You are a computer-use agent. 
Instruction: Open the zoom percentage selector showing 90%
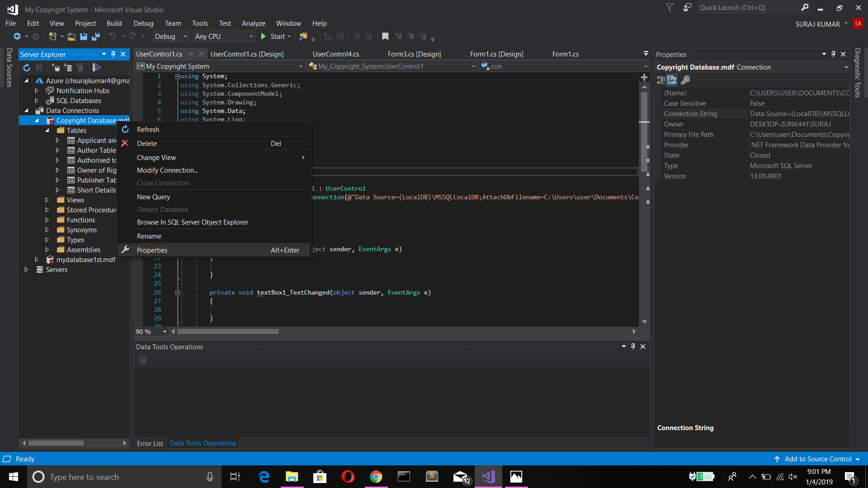coord(164,331)
